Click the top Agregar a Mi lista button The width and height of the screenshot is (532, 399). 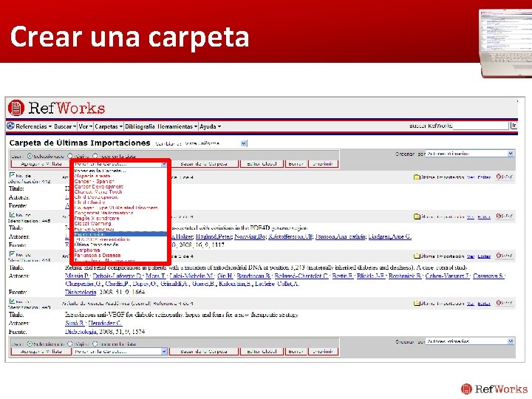pos(41,164)
